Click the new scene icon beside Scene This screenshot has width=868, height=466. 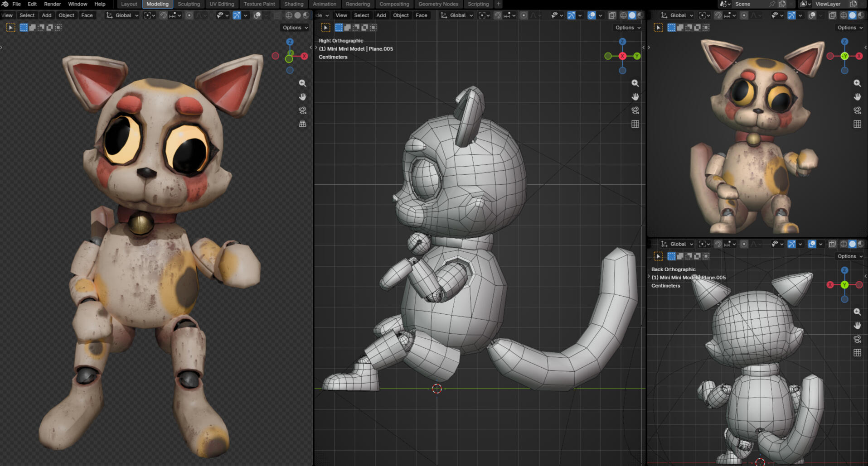coord(782,4)
